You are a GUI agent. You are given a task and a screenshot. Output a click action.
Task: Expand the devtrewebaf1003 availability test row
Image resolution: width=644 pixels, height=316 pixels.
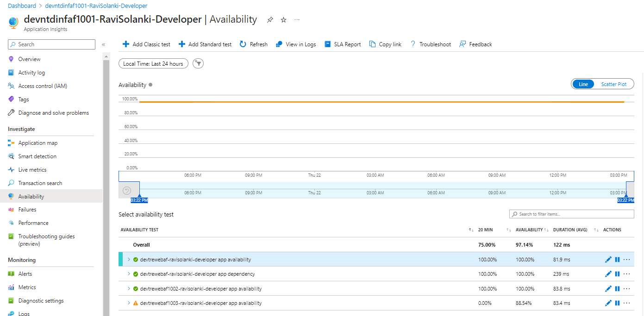129,303
